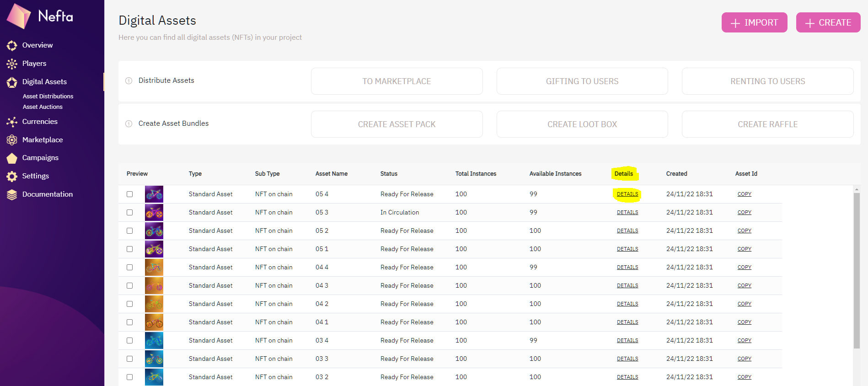Open DETAILS link for asset 05 3
Screen dimensions: 868x386
627,213
